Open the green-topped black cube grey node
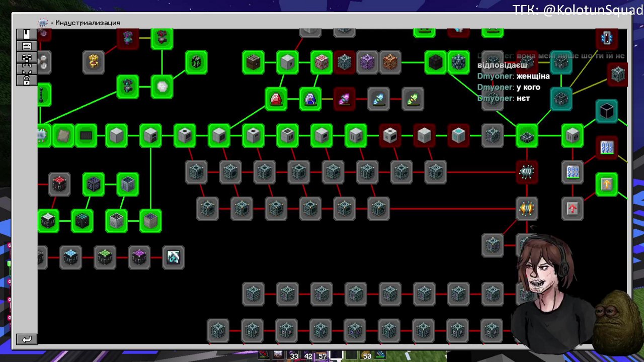This screenshot has height=362, width=644. click(x=105, y=257)
